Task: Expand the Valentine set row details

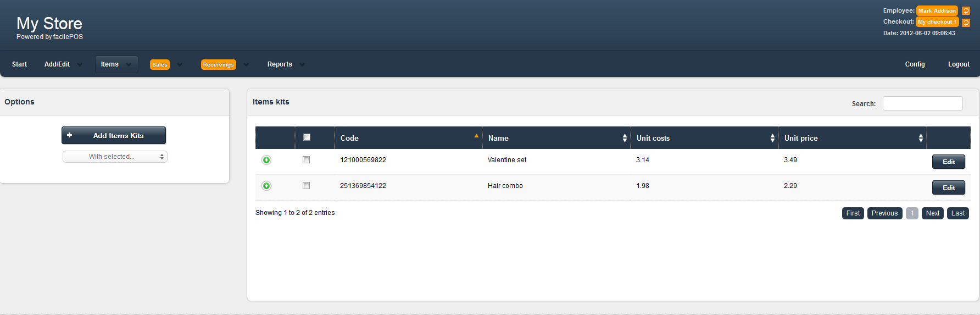Action: pyautogui.click(x=266, y=160)
